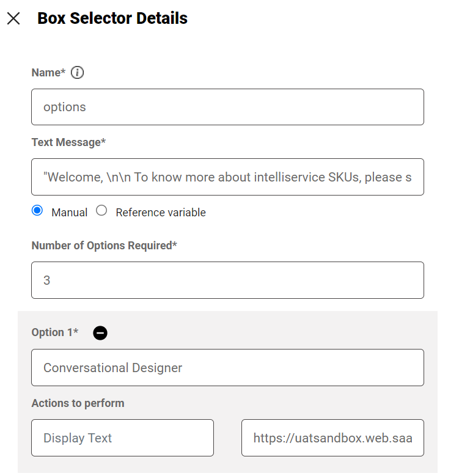
Task: Focus the Text Message input starting with Welcome
Action: click(227, 177)
